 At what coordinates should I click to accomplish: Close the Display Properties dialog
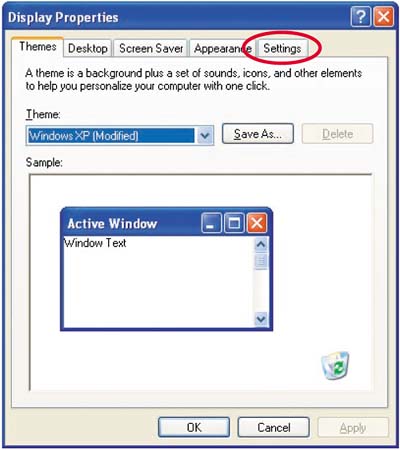tap(384, 17)
